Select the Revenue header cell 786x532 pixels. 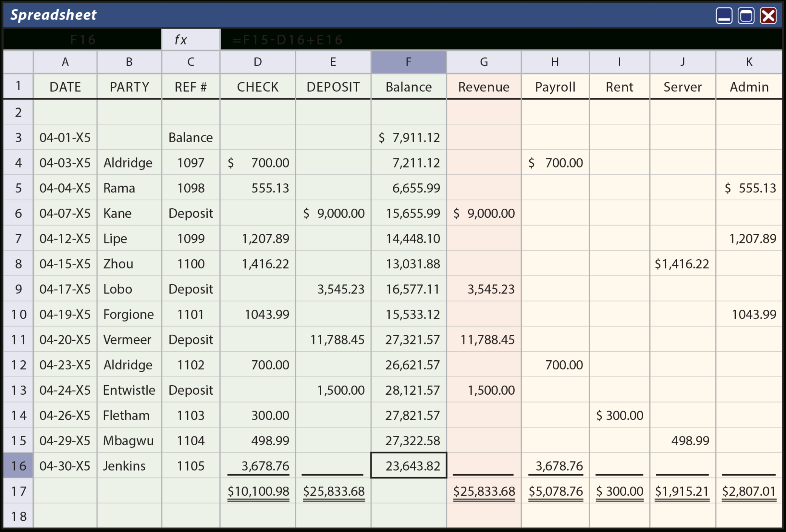click(x=484, y=87)
